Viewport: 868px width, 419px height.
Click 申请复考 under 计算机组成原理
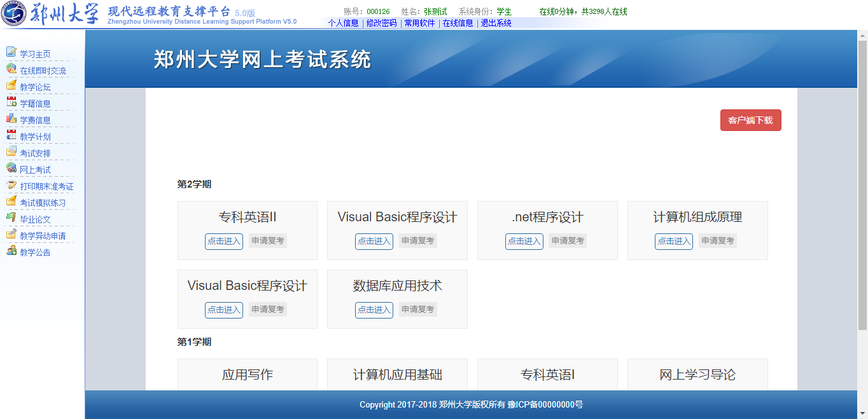pyautogui.click(x=717, y=241)
